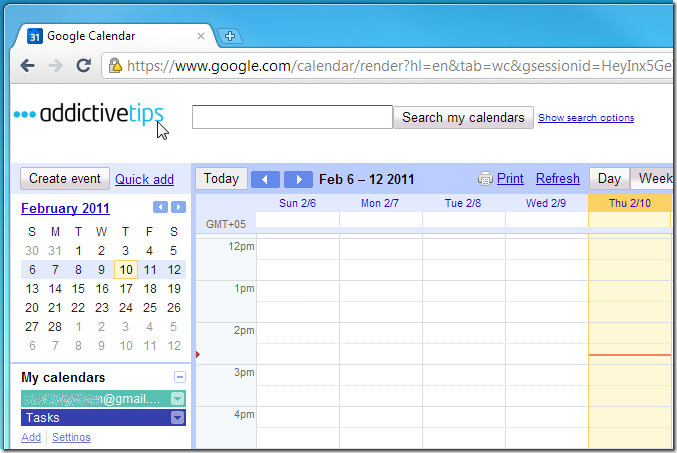677x453 pixels.
Task: Click Add calendar link
Action: [31, 437]
